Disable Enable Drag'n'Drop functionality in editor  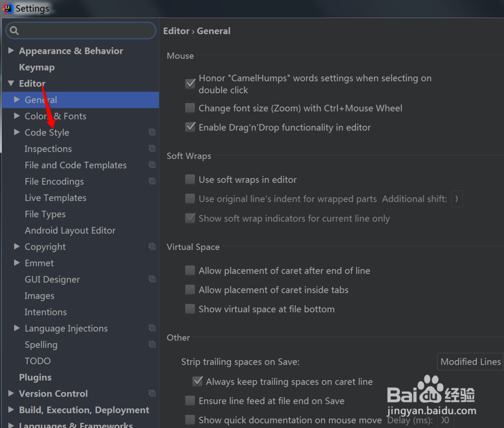click(191, 127)
